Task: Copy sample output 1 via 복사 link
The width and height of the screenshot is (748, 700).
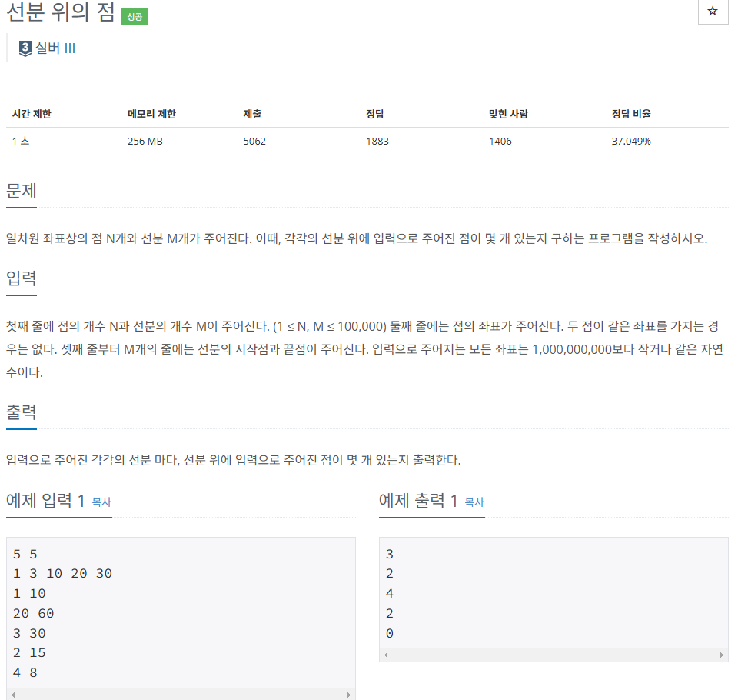Action: click(x=474, y=502)
